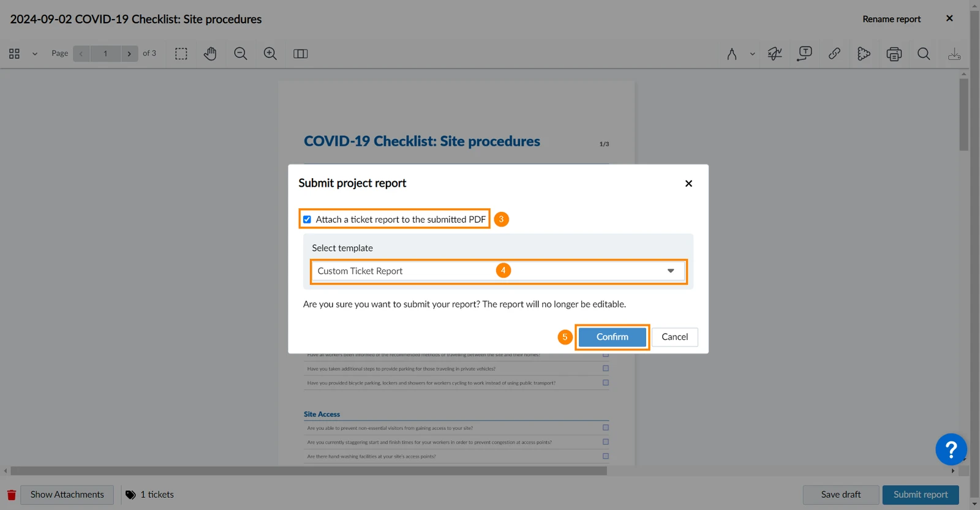This screenshot has height=510, width=980.
Task: Click the page number input field
Action: point(105,54)
